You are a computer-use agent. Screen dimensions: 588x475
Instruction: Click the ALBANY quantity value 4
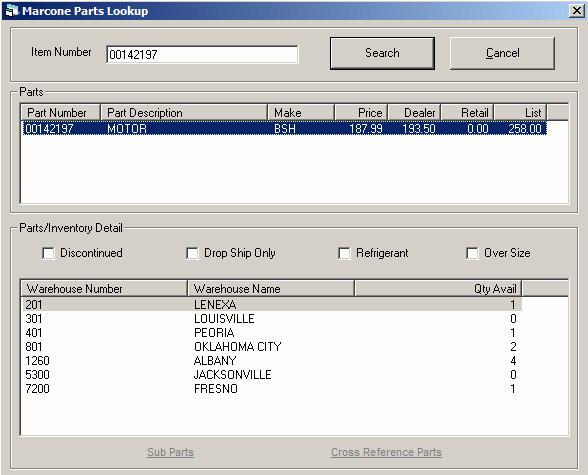pyautogui.click(x=513, y=361)
